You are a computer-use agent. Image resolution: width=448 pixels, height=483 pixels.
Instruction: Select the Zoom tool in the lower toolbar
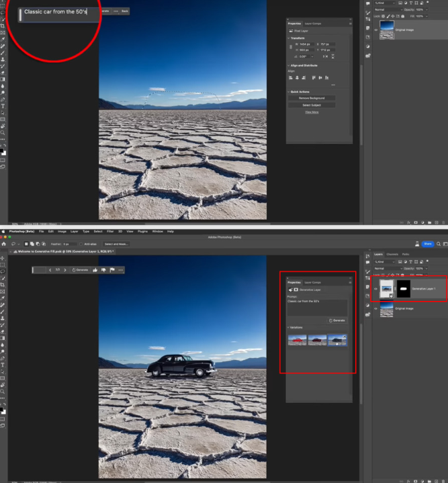[x=3, y=392]
